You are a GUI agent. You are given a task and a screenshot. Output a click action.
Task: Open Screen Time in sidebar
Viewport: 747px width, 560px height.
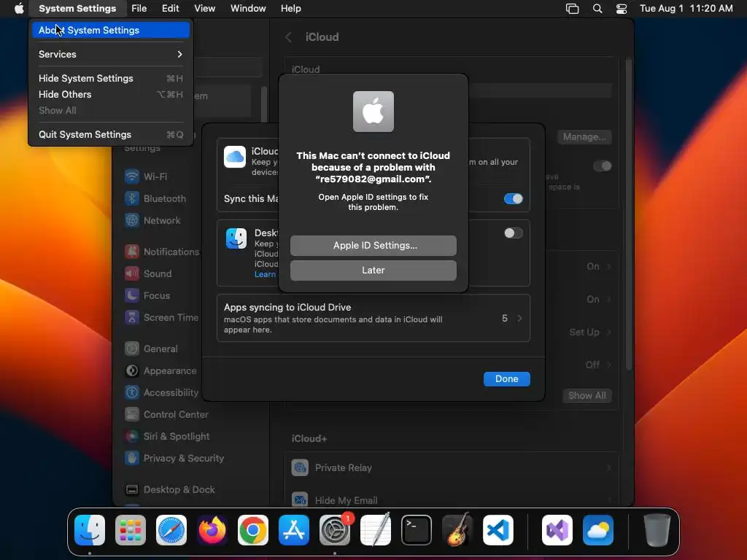click(161, 318)
